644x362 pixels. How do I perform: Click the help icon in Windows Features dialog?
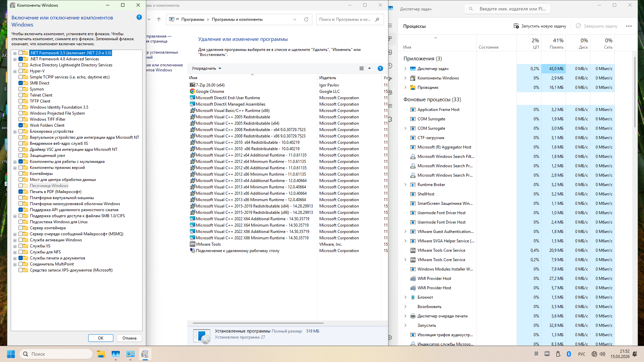139,17
